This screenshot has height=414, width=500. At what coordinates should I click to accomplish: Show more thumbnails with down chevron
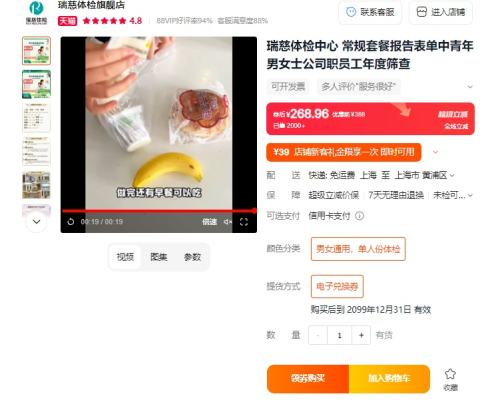[x=36, y=222]
